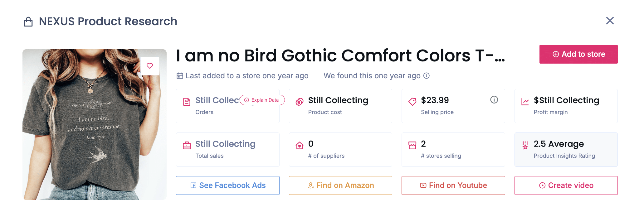644x202 pixels.
Task: Click info icon after 'We found this' text
Action: [x=427, y=76]
